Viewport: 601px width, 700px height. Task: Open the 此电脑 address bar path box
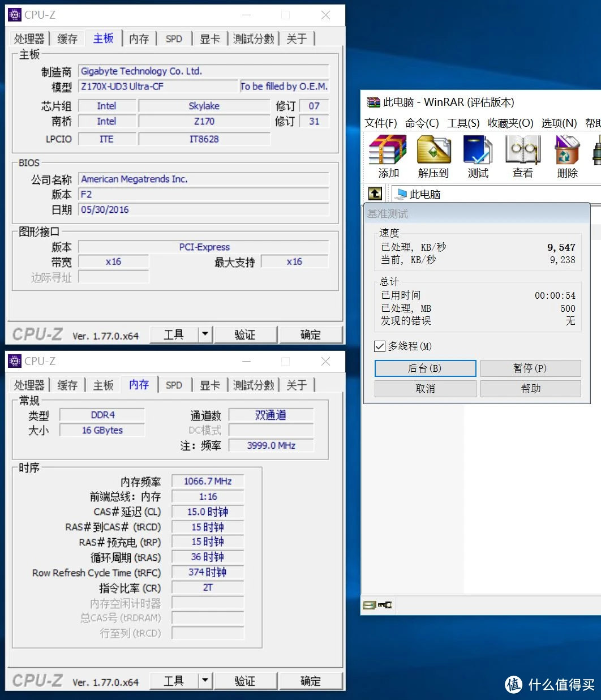[492, 194]
